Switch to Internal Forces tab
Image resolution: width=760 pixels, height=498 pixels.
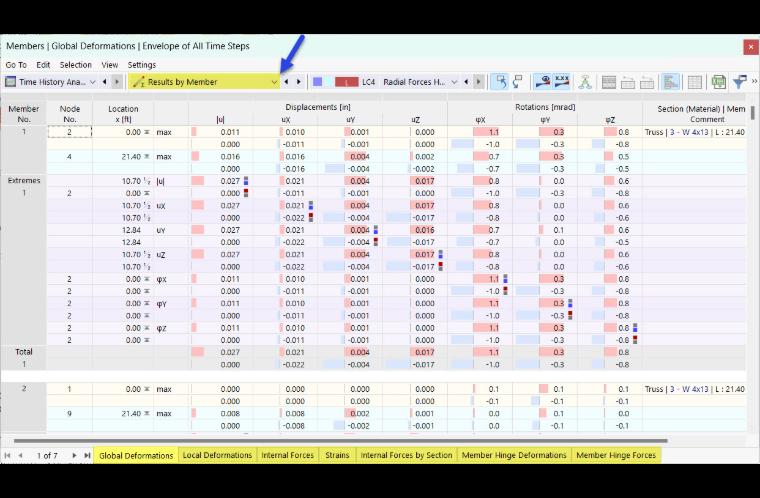(x=287, y=455)
